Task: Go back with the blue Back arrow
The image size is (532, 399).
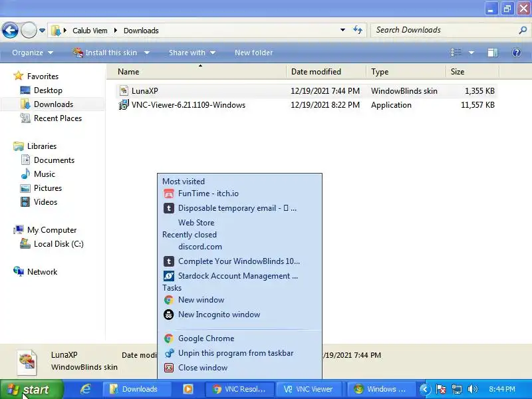Action: (10, 31)
